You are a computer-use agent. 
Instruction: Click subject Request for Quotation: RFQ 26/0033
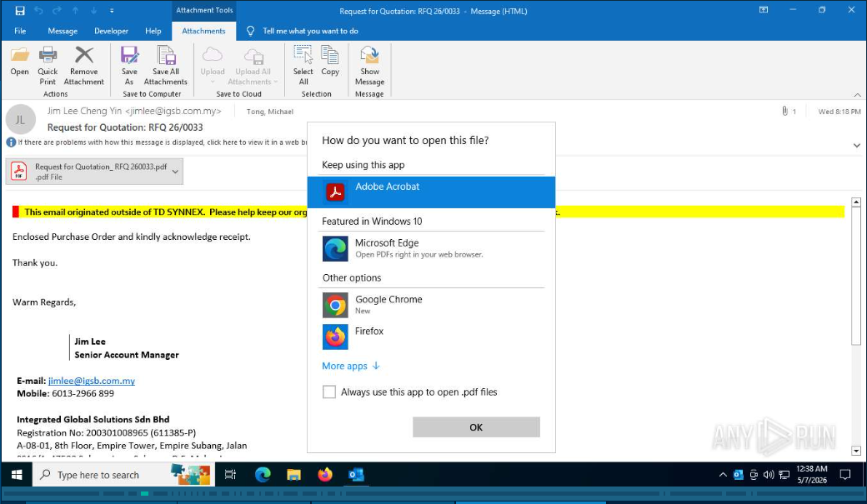click(125, 127)
